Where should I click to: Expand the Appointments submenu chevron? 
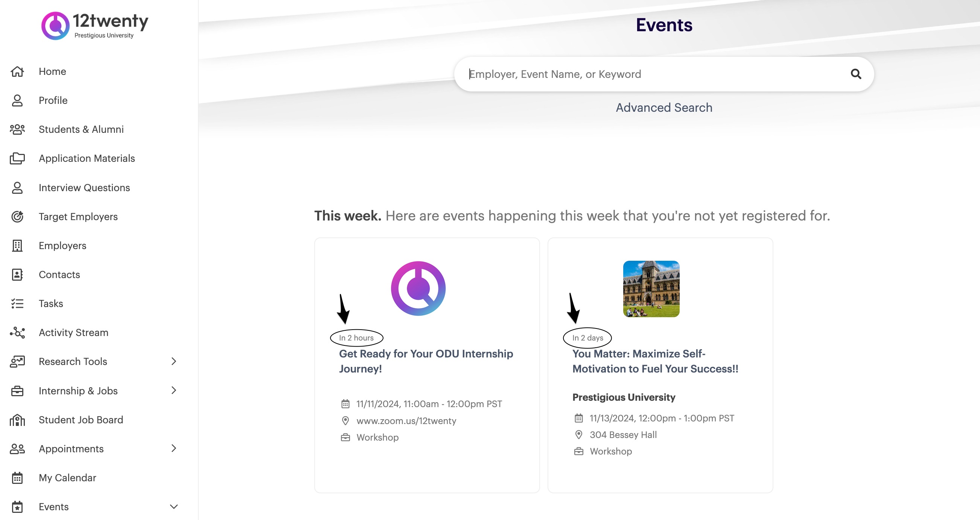pyautogui.click(x=174, y=449)
